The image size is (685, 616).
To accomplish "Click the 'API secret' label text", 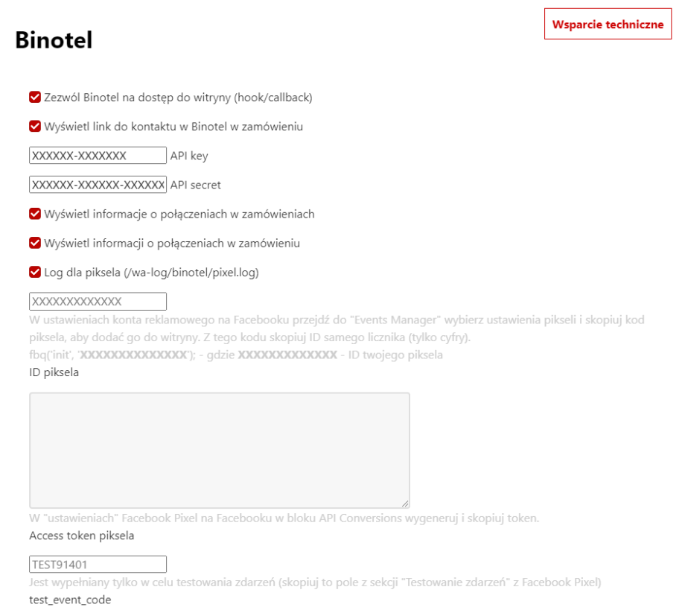I will pyautogui.click(x=195, y=185).
